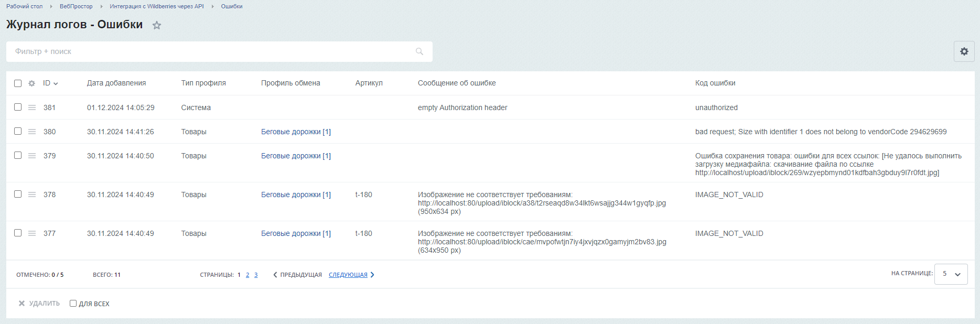Open grid settings gear button at top right
The image size is (980, 324).
pos(964,51)
